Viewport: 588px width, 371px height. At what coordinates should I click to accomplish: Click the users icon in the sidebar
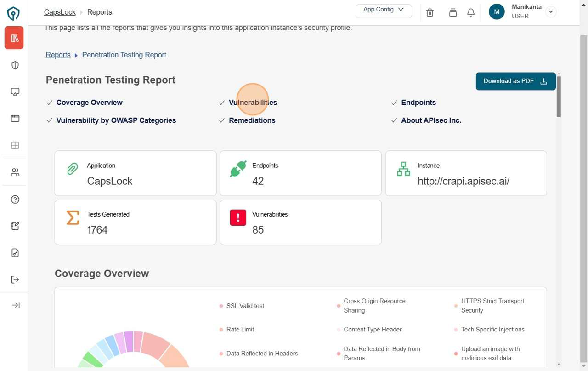tap(15, 172)
